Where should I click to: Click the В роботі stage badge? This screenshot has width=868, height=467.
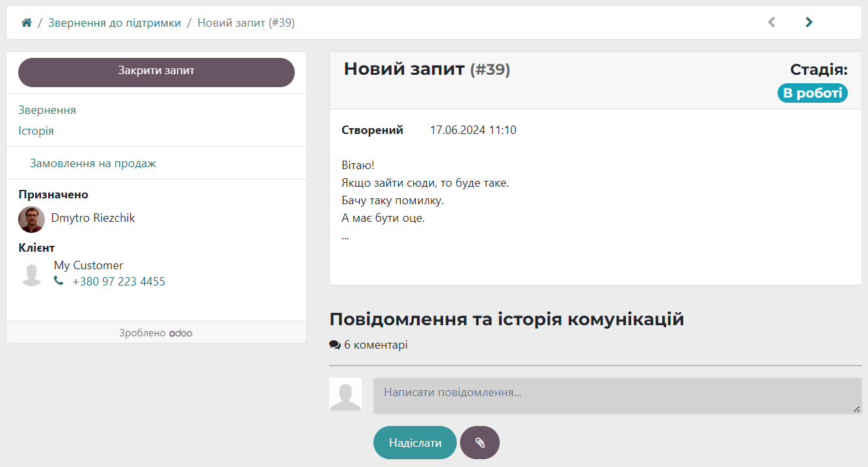pyautogui.click(x=812, y=93)
